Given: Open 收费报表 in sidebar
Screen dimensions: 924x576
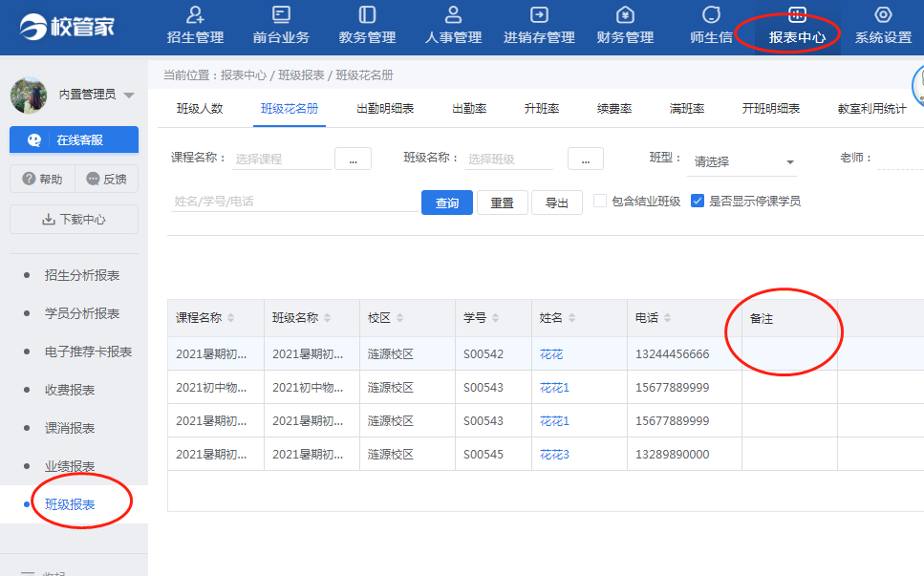Looking at the screenshot, I should pos(70,390).
